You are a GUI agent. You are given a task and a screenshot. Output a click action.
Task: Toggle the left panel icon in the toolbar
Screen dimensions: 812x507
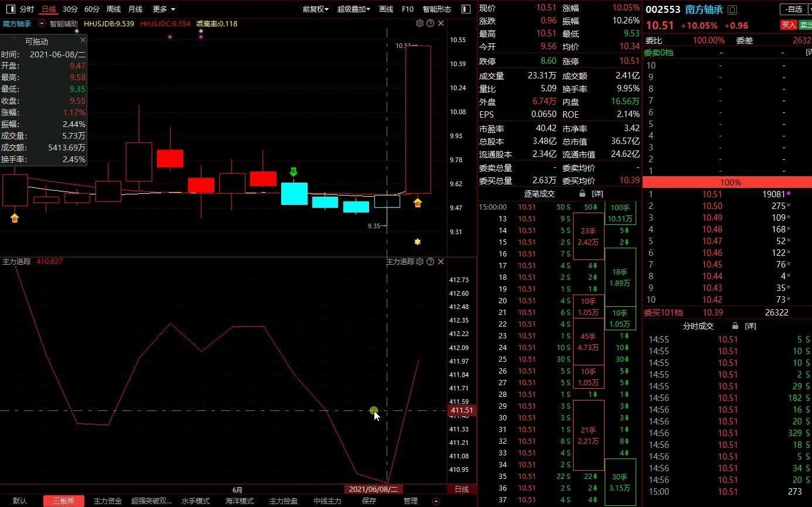click(11, 9)
